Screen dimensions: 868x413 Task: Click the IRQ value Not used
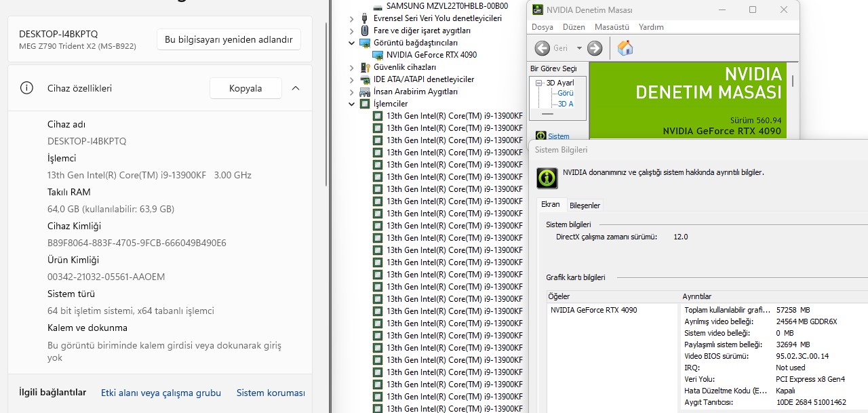pos(791,368)
